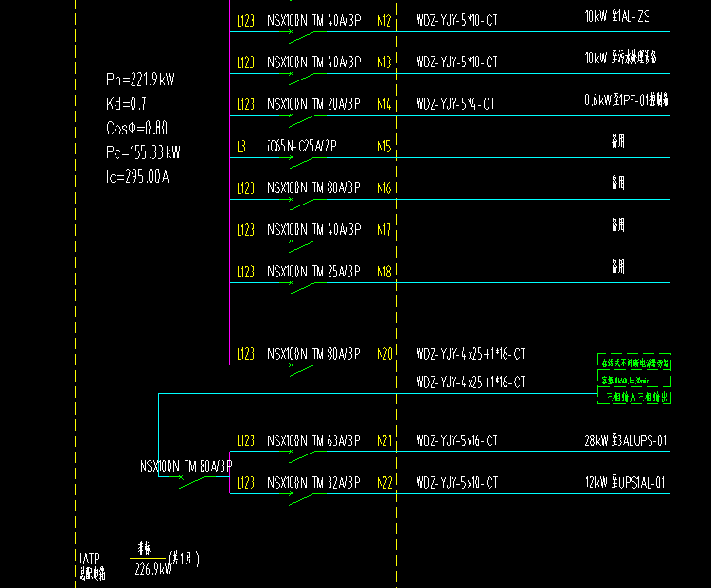The image size is (711, 588).
Task: Select the Cosφ=0.80 parameter text
Action: (136, 128)
